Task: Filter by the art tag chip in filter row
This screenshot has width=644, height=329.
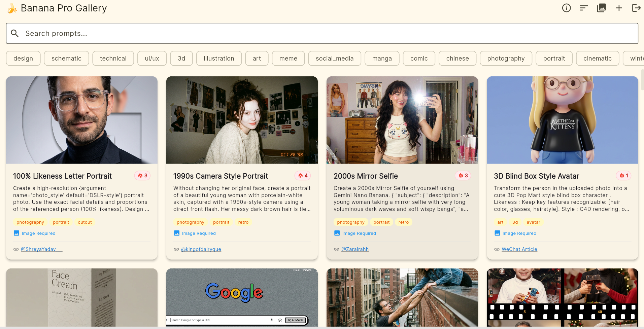Action: tap(257, 59)
